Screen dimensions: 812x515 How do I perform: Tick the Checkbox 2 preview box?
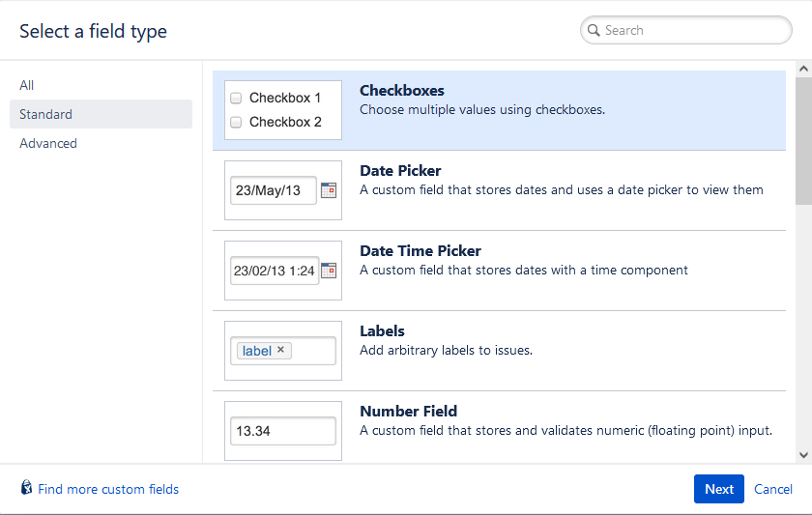[236, 122]
